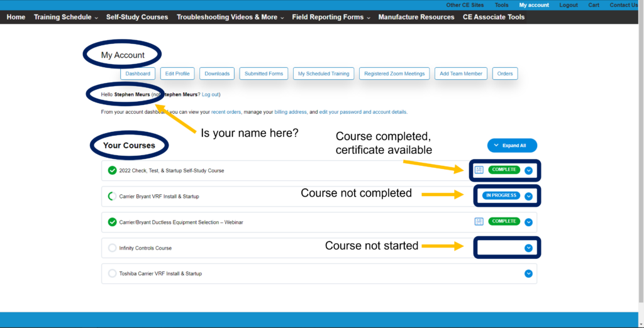
Task: Open certificate icon for 2022 Check, Test, & Startup course
Action: 479,170
